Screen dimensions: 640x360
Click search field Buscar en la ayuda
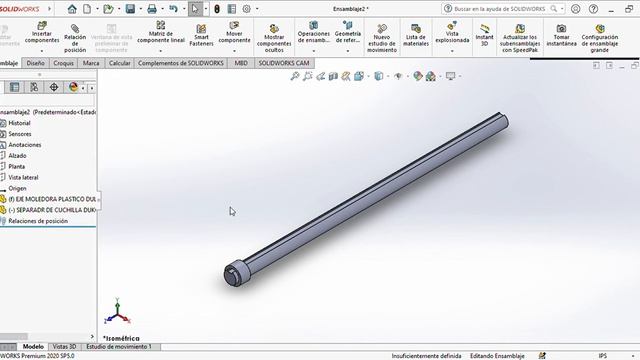[x=500, y=9]
